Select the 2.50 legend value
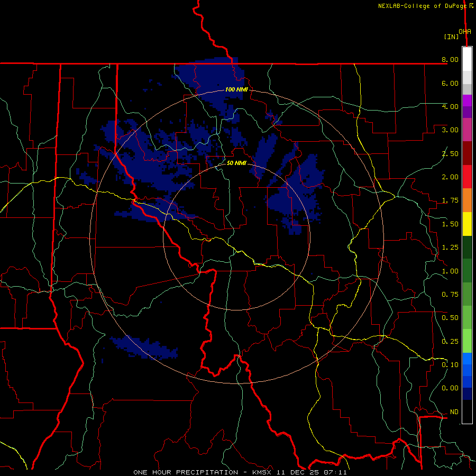This screenshot has height=476, width=476. [450, 153]
